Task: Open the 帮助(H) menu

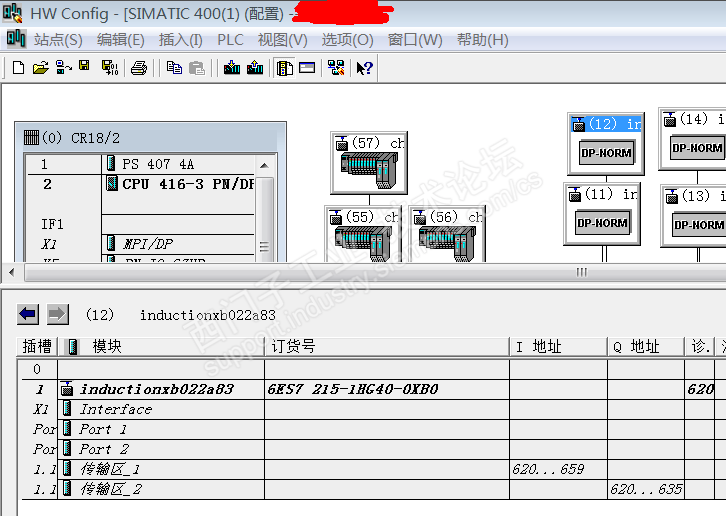Action: point(482,40)
